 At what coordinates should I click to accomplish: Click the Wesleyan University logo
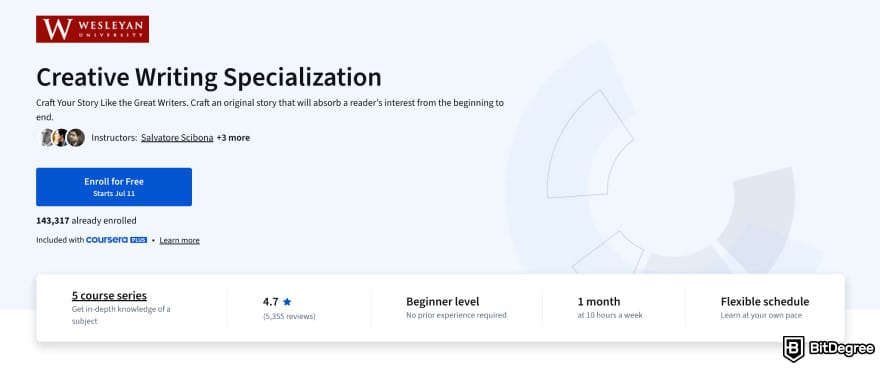[x=93, y=29]
